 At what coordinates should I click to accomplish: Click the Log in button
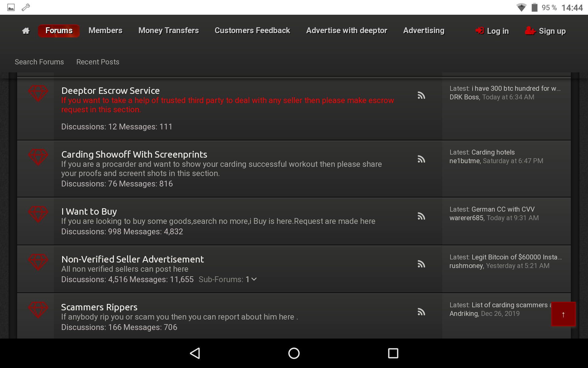(x=497, y=30)
